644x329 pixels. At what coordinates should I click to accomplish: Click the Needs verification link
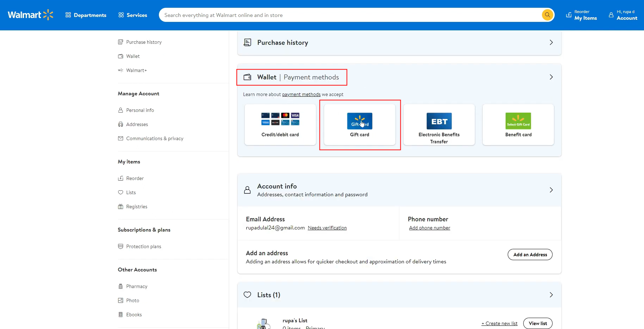327,228
